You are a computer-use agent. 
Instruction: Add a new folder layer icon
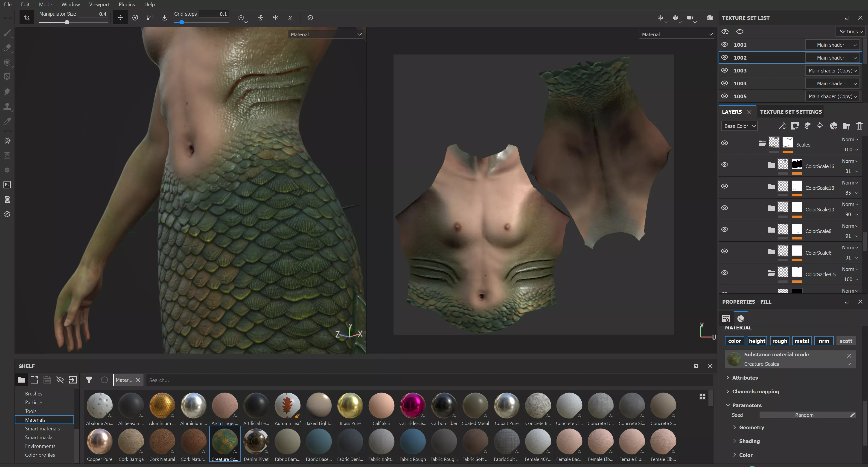pos(846,126)
